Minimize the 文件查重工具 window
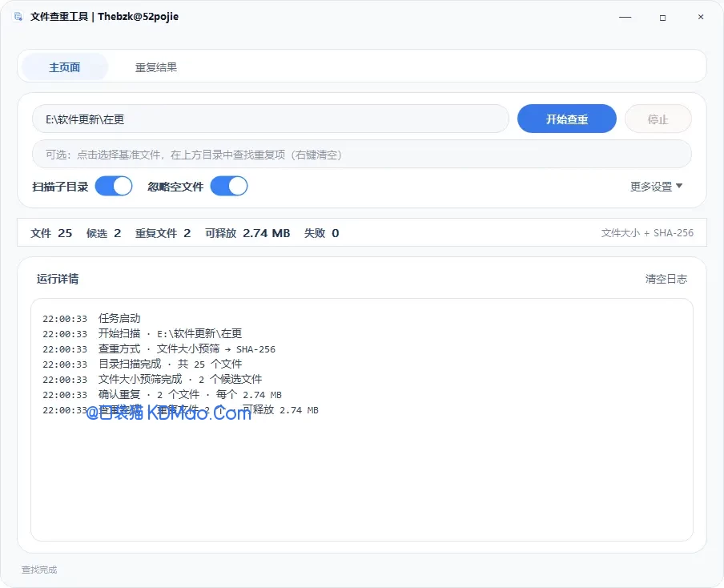Image resolution: width=724 pixels, height=588 pixels. pos(625,17)
